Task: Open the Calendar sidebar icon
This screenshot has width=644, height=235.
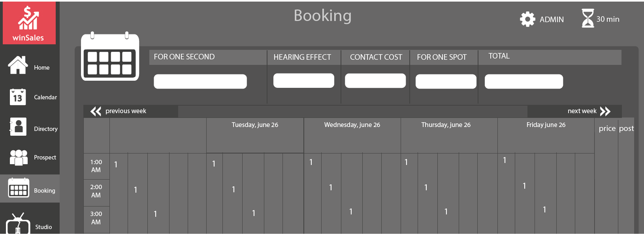Action: [18, 97]
